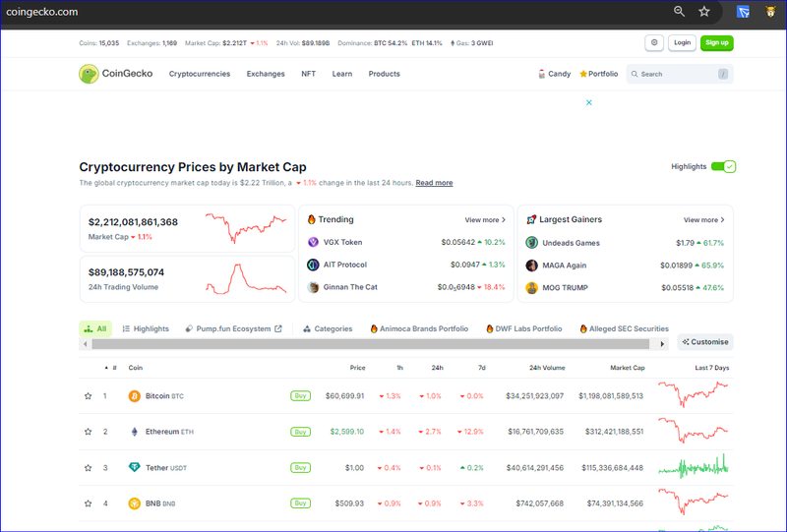Click the tab bar left scroll arrow
This screenshot has height=532, width=787.
(x=85, y=344)
